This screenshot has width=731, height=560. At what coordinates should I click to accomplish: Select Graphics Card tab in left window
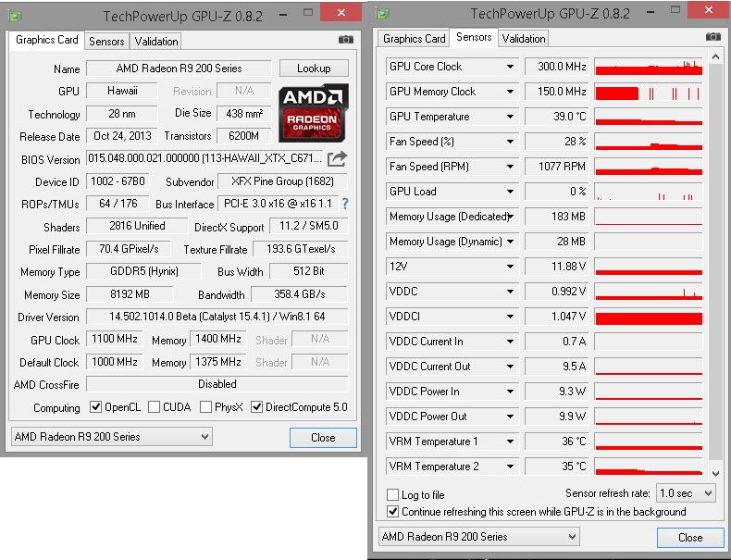click(x=46, y=40)
